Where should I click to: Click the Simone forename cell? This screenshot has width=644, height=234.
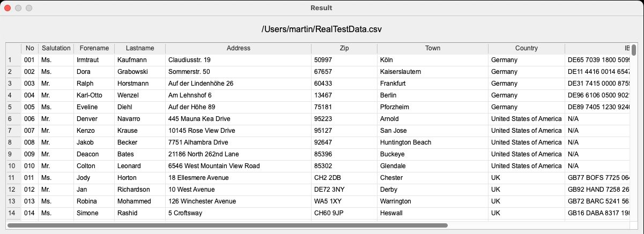click(x=94, y=213)
